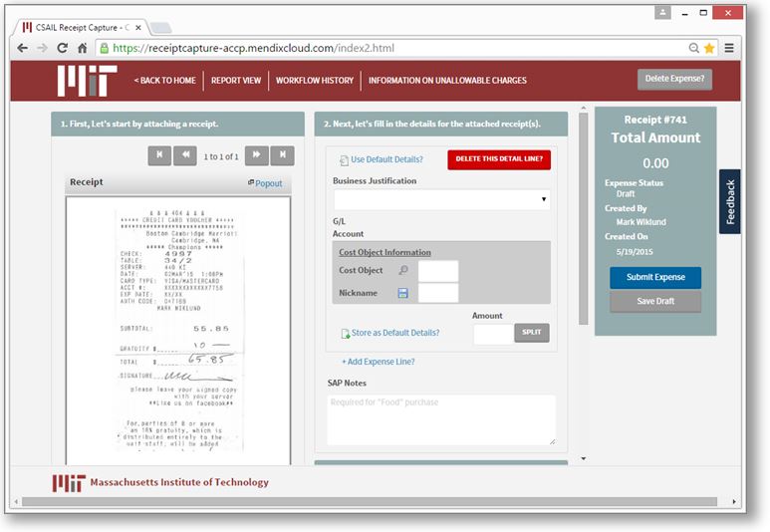Click the Total Amount value 0.00

(655, 163)
